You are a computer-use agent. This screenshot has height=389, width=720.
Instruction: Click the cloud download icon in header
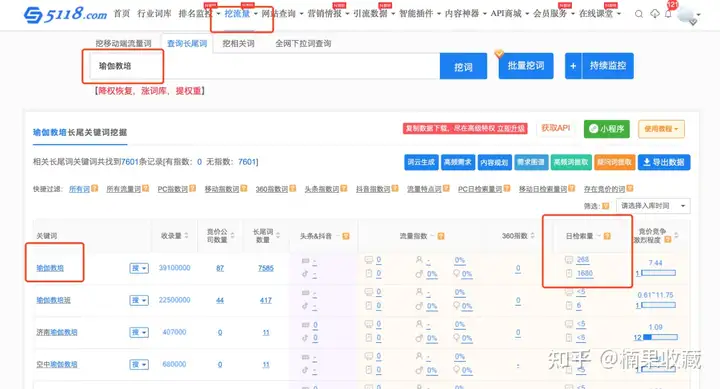click(655, 14)
